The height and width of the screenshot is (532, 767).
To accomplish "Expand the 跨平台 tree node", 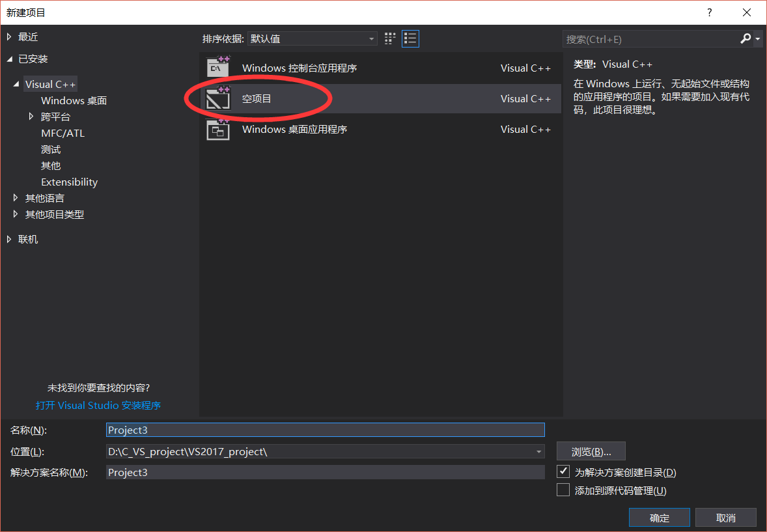I will click(31, 117).
